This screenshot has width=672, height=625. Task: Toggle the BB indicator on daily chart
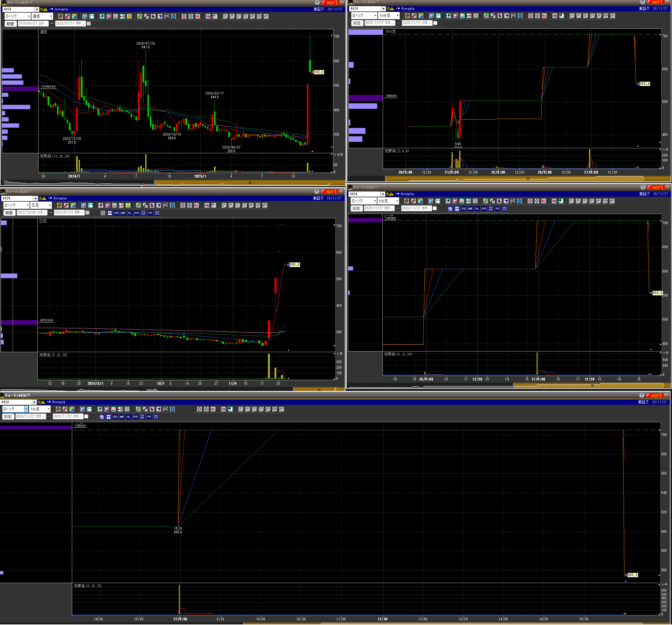coord(116,213)
